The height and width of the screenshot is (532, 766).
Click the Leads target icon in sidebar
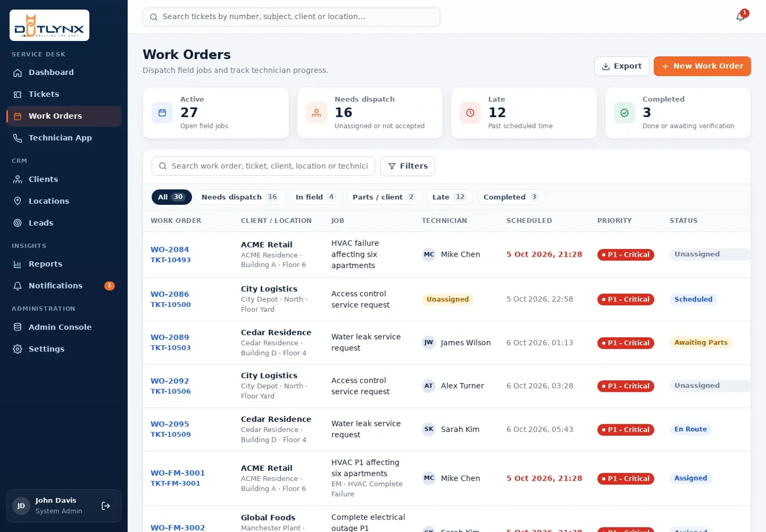(18, 223)
